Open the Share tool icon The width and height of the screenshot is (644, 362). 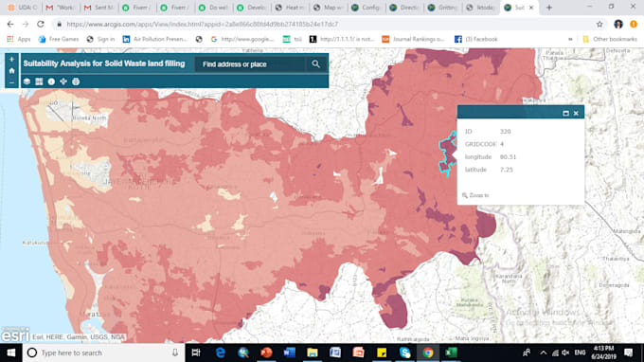click(x=63, y=81)
